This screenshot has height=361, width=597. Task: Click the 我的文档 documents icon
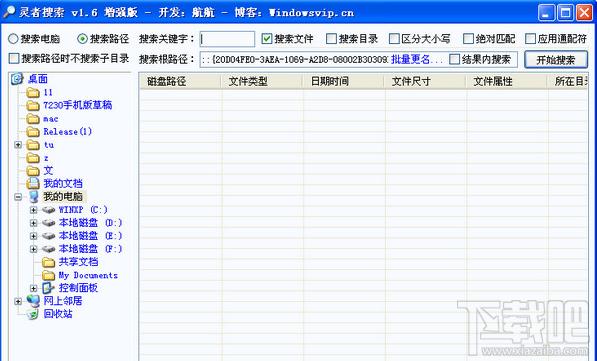pyautogui.click(x=33, y=184)
